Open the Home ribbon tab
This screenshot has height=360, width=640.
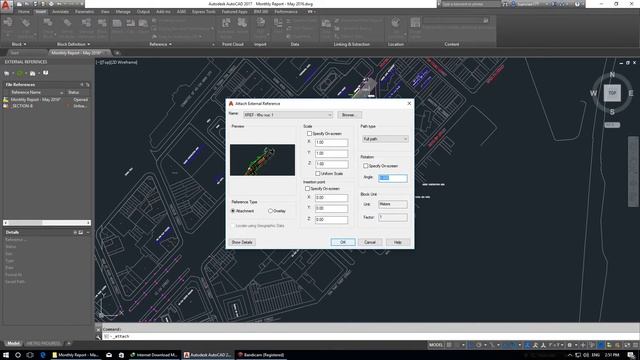tap(24, 12)
